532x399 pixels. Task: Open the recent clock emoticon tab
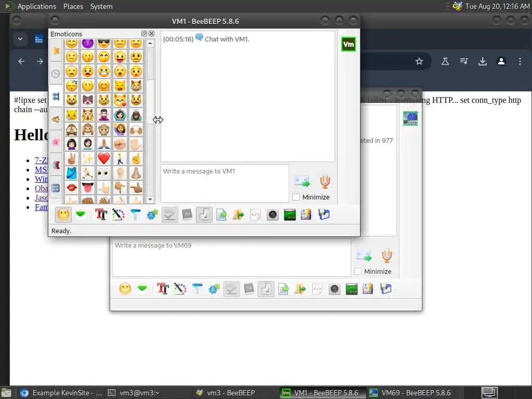click(x=56, y=73)
